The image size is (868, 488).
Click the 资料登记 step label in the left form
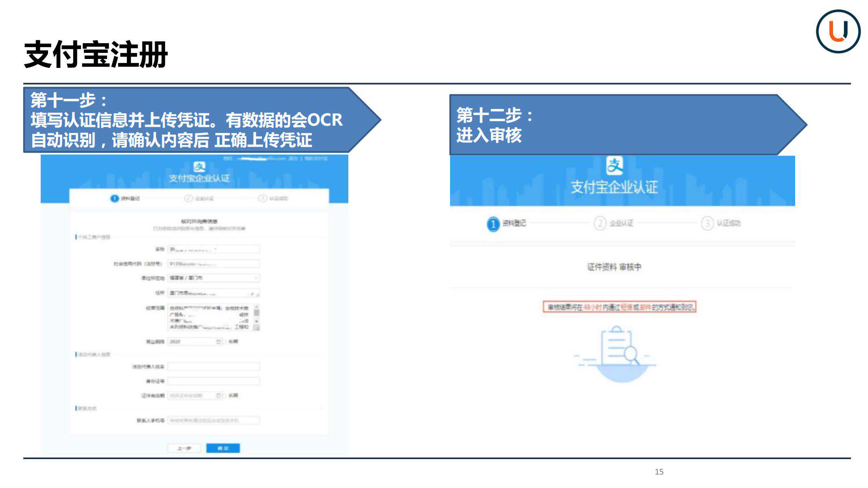click(x=130, y=198)
